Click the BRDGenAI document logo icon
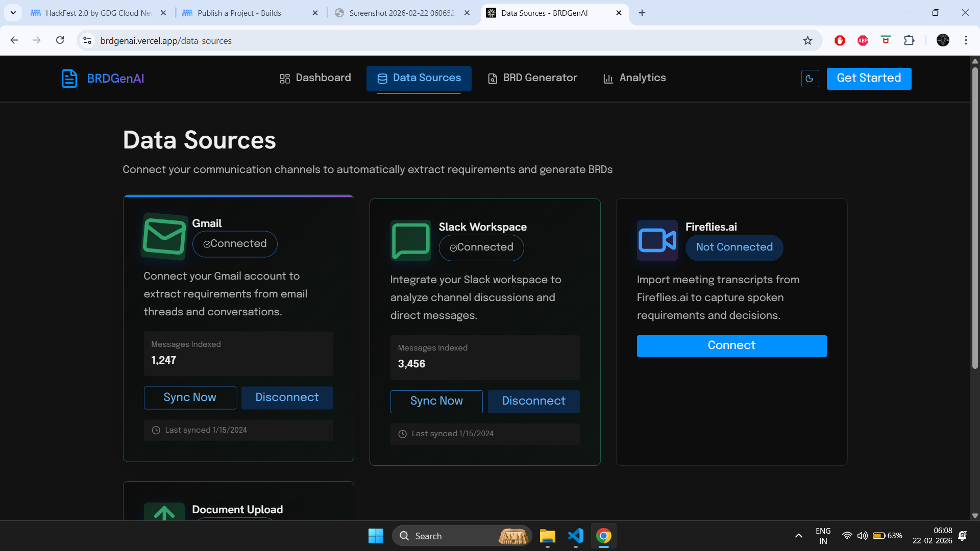 (x=69, y=79)
